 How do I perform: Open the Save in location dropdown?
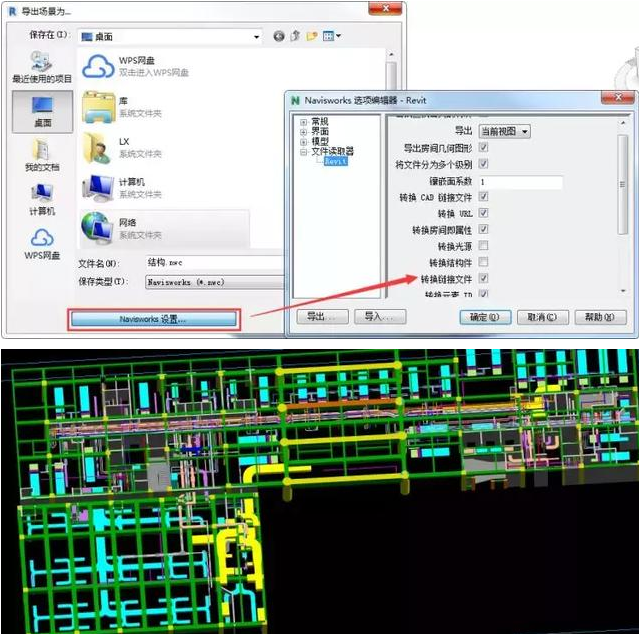(172, 36)
